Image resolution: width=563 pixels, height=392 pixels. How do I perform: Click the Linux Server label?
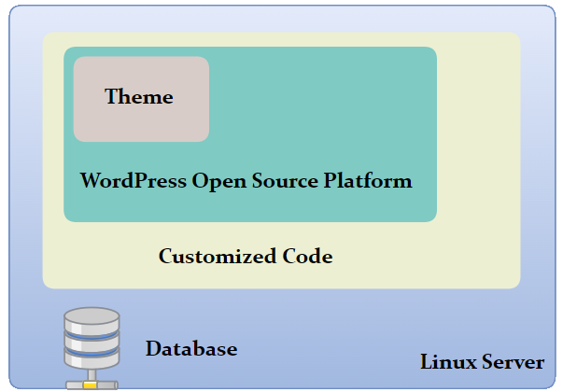point(482,362)
